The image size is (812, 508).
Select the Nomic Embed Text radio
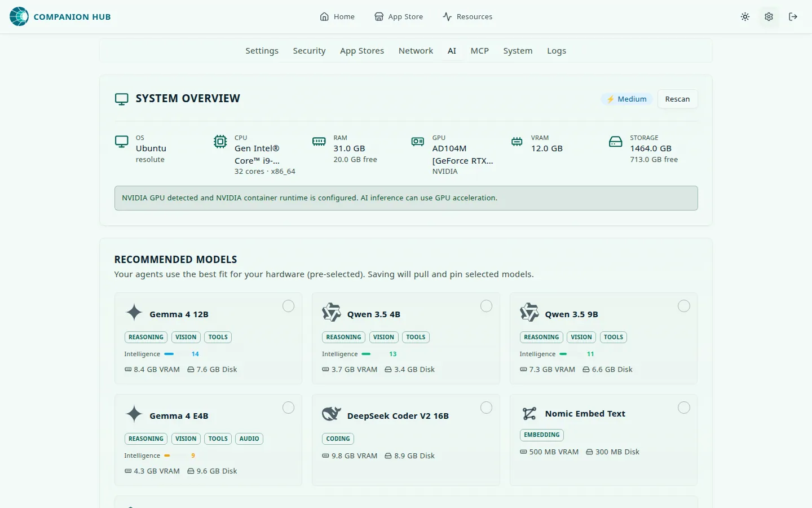684,408
